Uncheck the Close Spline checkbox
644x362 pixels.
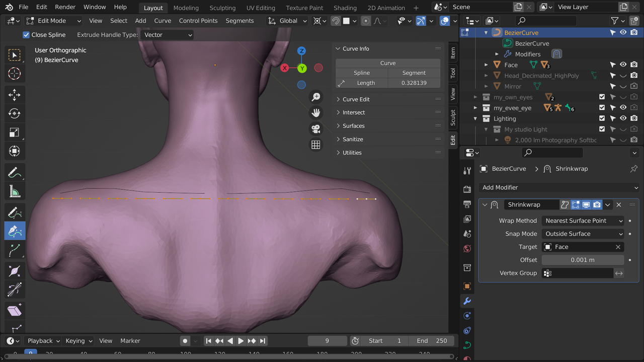[26, 35]
